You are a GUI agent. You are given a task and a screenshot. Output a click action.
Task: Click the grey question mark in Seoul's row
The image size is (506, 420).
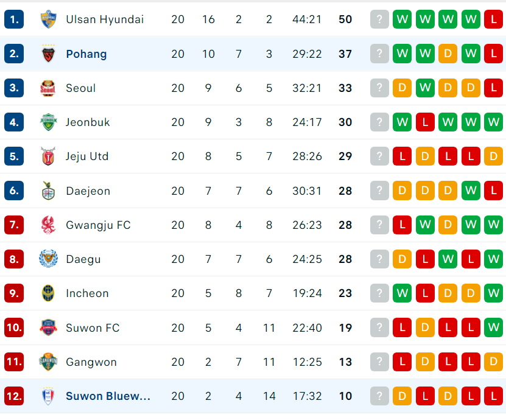point(379,88)
